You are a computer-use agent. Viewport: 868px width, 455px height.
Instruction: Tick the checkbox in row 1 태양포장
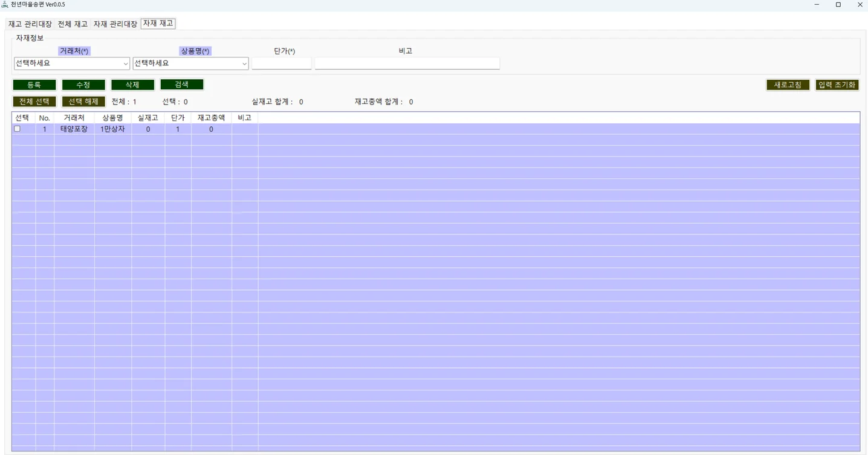(17, 129)
